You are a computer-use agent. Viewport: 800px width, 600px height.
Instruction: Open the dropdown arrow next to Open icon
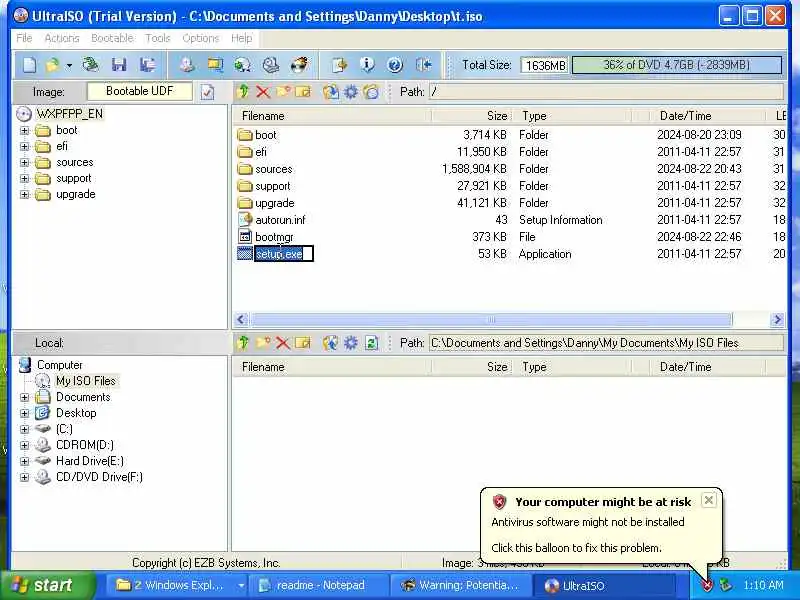pos(69,65)
